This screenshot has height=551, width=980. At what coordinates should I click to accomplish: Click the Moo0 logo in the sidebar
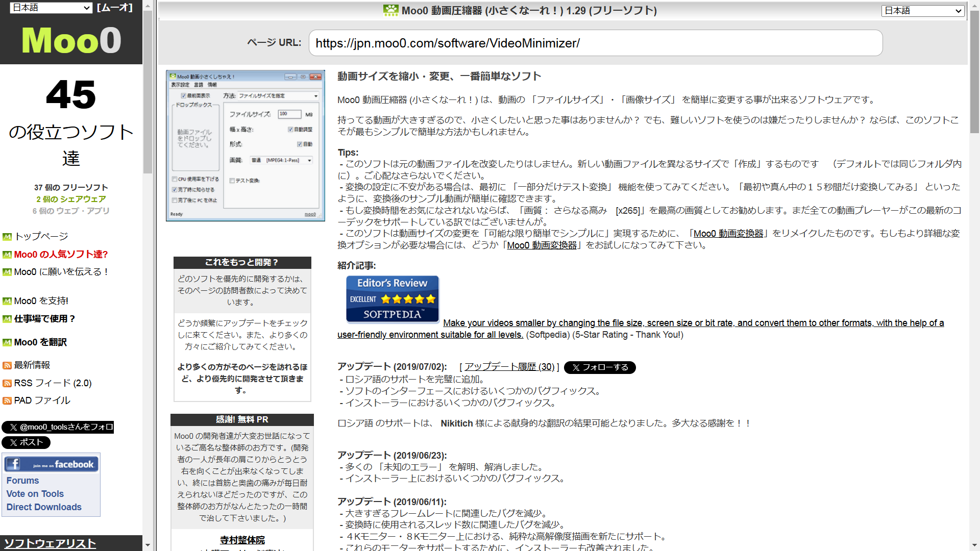click(x=71, y=41)
